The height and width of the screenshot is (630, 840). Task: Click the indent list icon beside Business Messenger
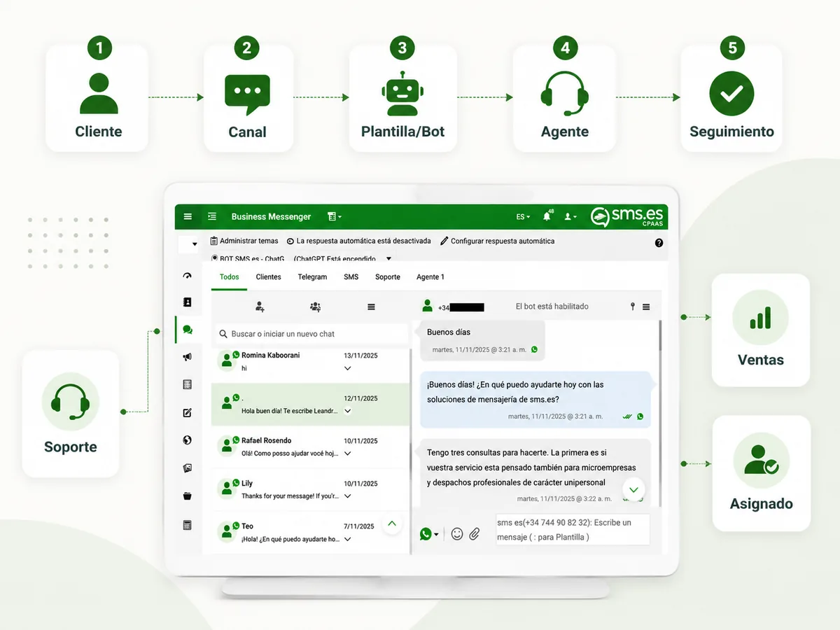213,217
